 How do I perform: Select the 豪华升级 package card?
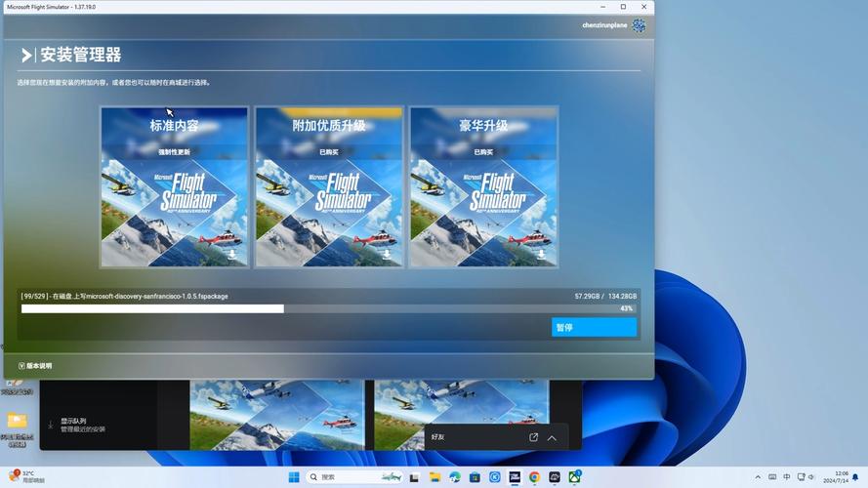(483, 187)
